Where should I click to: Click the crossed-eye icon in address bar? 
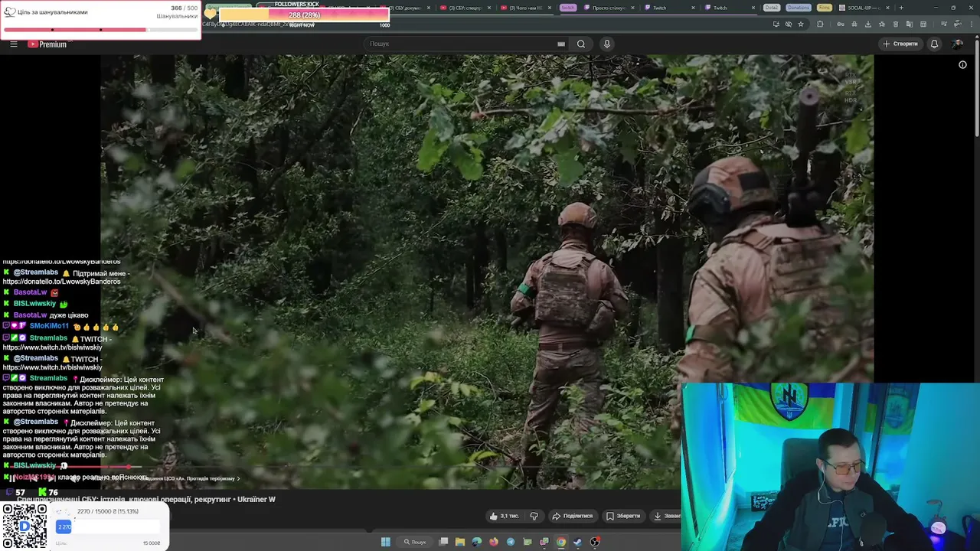pyautogui.click(x=789, y=24)
